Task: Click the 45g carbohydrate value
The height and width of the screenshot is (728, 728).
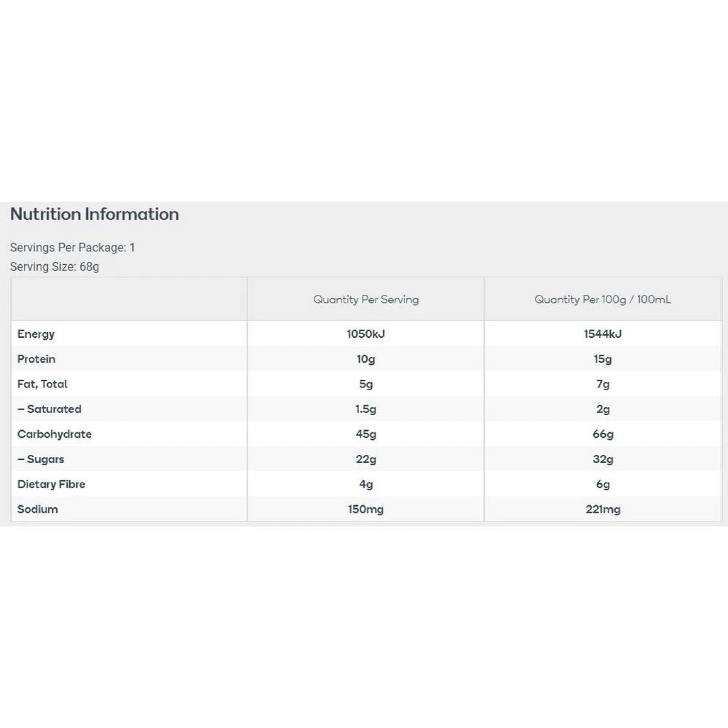Action: (x=365, y=434)
